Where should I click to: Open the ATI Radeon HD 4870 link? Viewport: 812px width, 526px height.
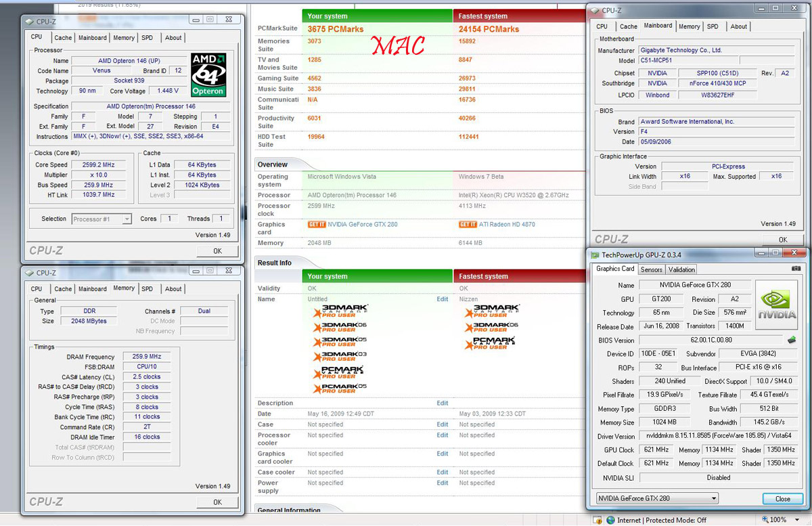pyautogui.click(x=507, y=225)
